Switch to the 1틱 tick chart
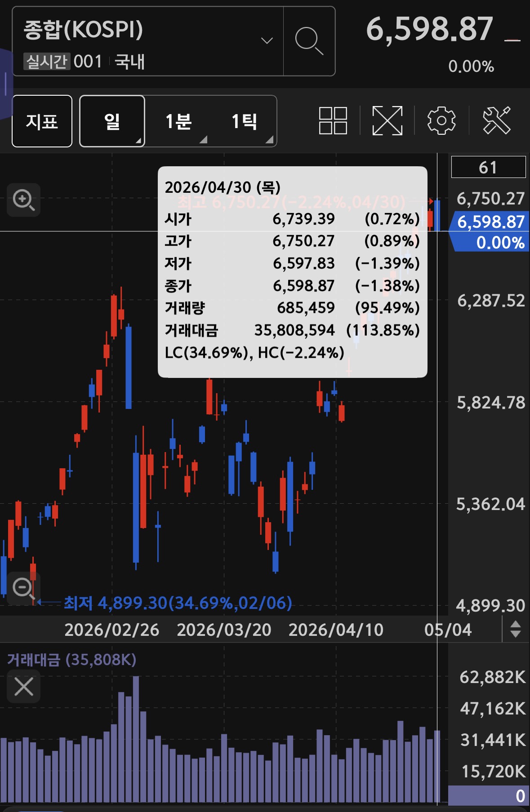The height and width of the screenshot is (812, 530). point(244,121)
